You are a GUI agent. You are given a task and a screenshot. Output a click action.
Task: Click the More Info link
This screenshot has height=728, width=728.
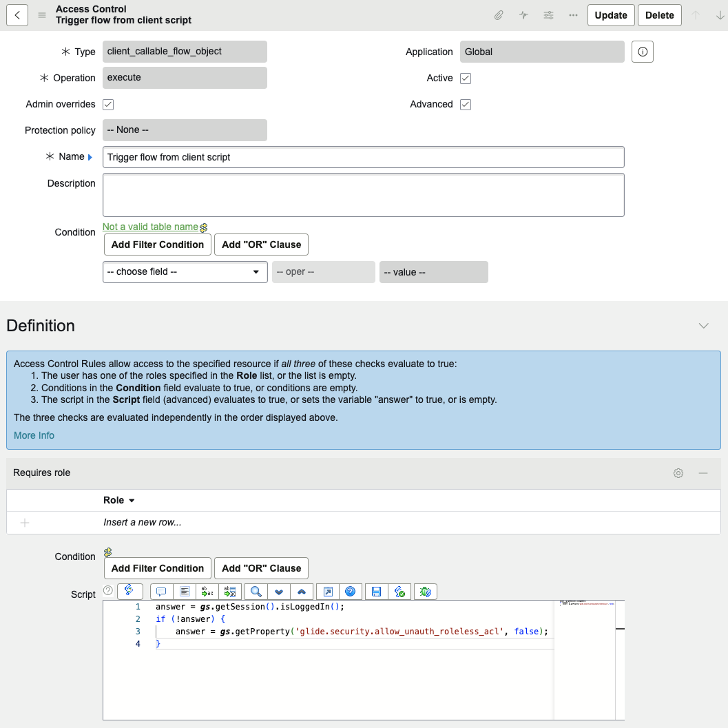pyautogui.click(x=34, y=435)
